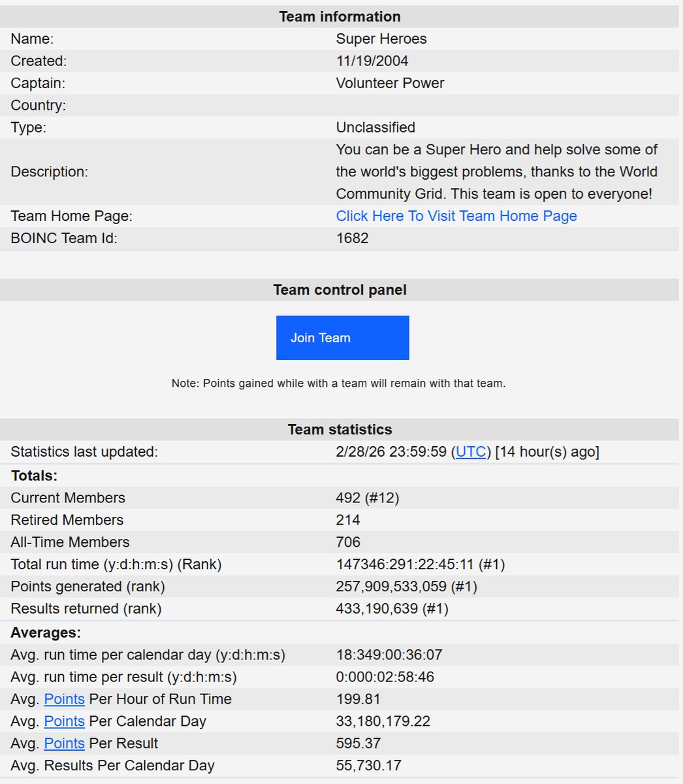Click the 'All-Time Members' label
This screenshot has width=683, height=784.
coord(70,542)
